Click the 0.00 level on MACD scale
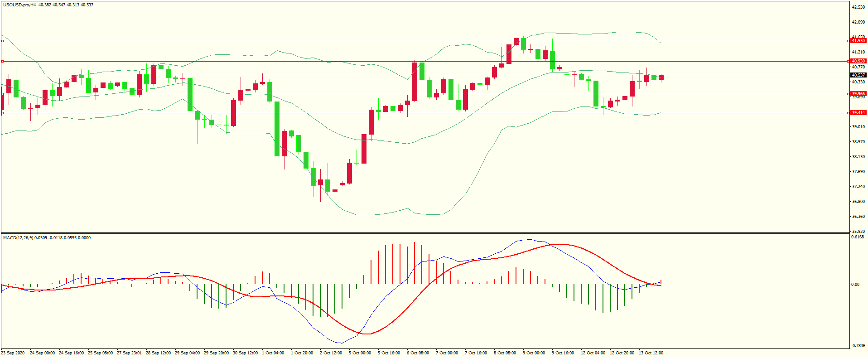This screenshot has width=868, height=358. [855, 285]
